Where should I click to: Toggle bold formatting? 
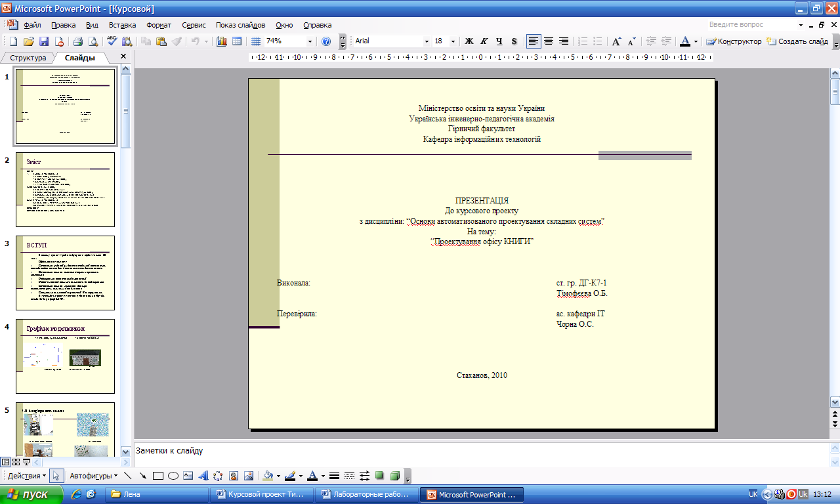pyautogui.click(x=469, y=41)
